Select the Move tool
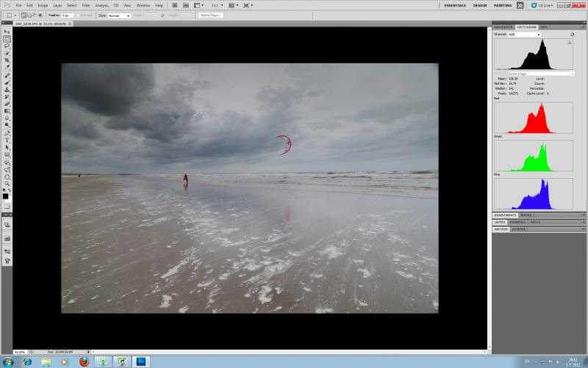The width and height of the screenshot is (588, 368). coord(7,32)
